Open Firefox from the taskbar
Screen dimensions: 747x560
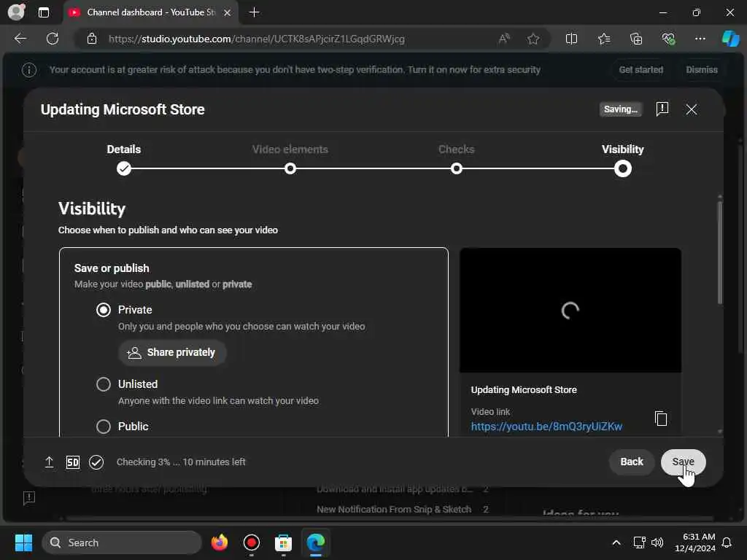tap(219, 542)
